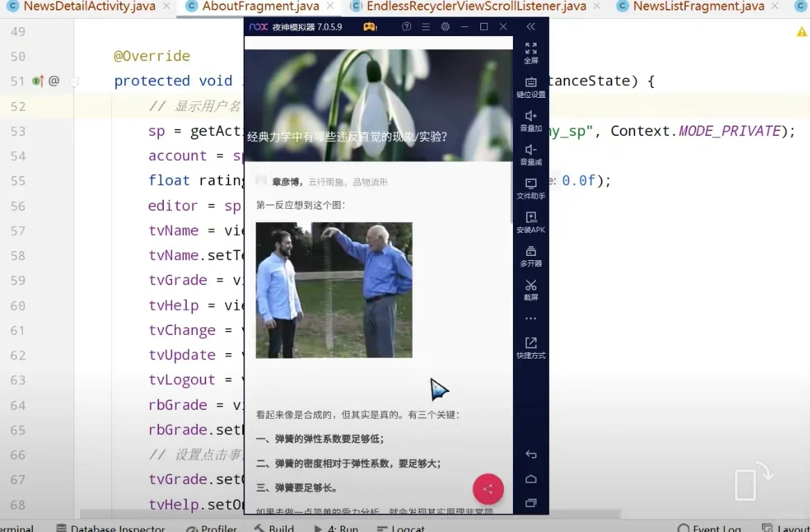Open the sidebar more options menu (...)
Image resolution: width=810 pixels, height=532 pixels.
click(530, 318)
